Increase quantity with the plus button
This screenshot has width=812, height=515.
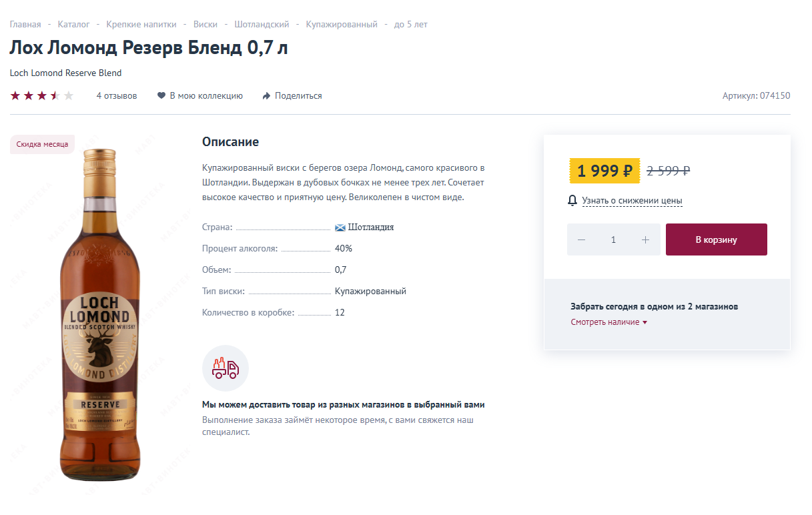pyautogui.click(x=645, y=239)
